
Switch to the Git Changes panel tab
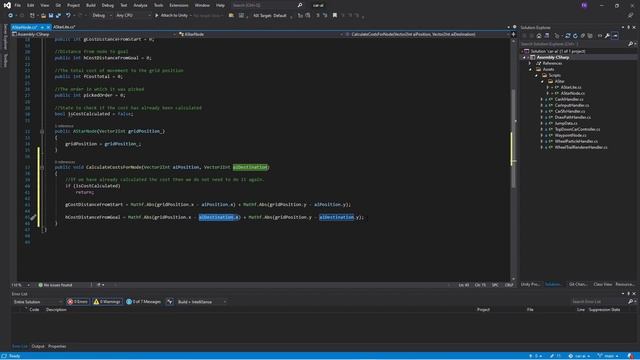point(578,284)
